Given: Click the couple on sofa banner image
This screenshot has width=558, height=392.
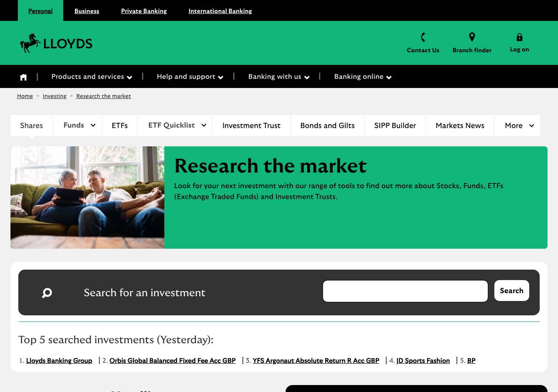Looking at the screenshot, I should point(87,197).
